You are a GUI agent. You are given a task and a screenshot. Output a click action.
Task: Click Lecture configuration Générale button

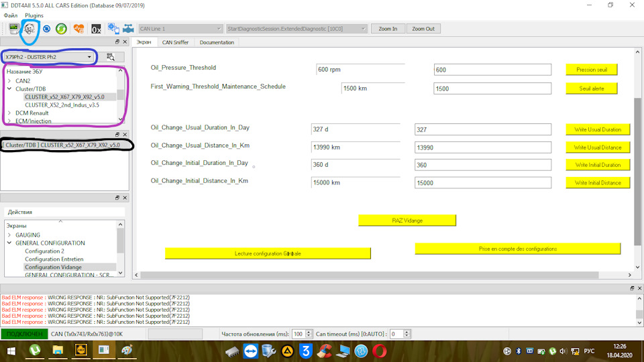click(x=268, y=253)
